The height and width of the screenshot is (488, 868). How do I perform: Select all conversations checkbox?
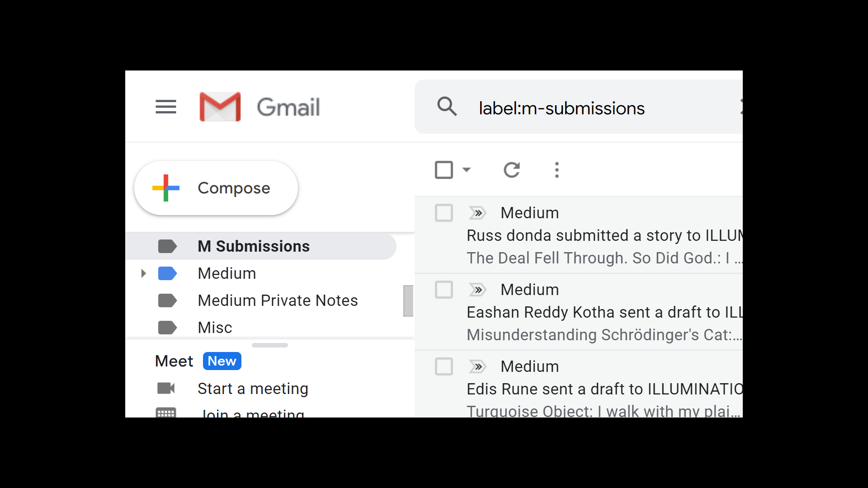coord(444,169)
